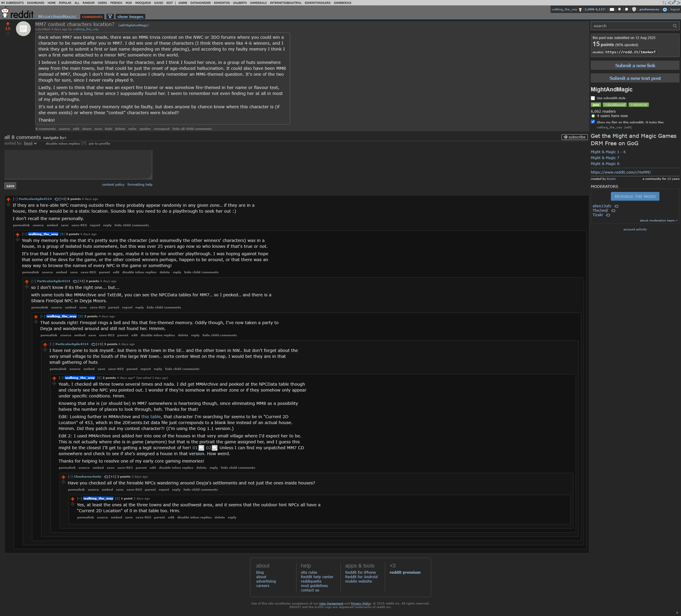Click MESSAGE THE MODS button
Screen dimensions: 681x616
pyautogui.click(x=635, y=197)
